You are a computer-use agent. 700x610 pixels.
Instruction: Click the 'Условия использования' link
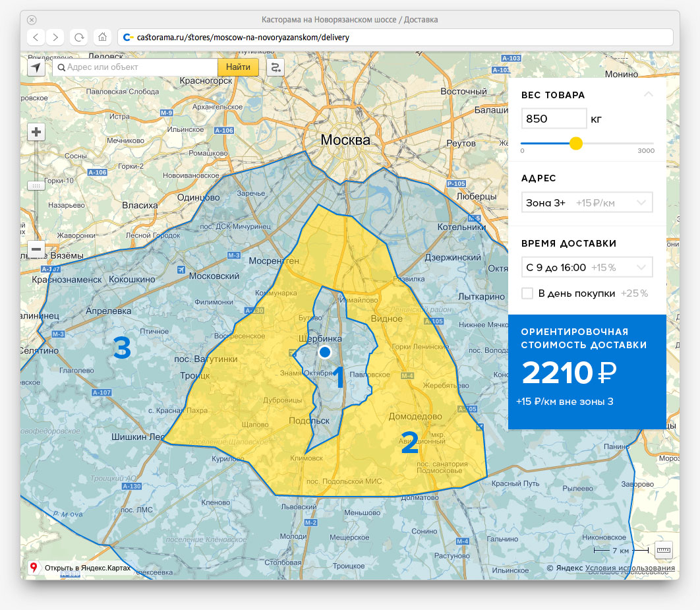pos(629,568)
